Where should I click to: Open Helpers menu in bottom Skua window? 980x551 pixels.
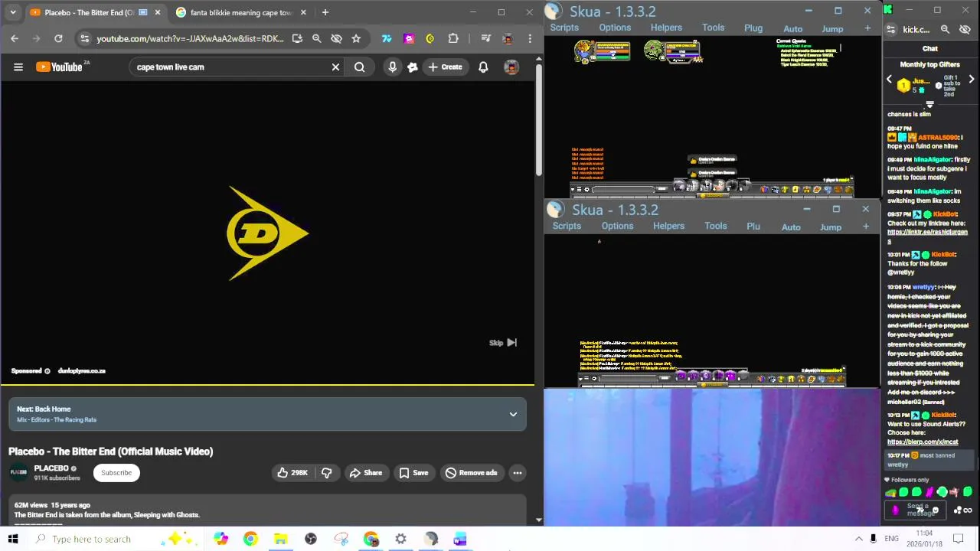[x=668, y=226]
